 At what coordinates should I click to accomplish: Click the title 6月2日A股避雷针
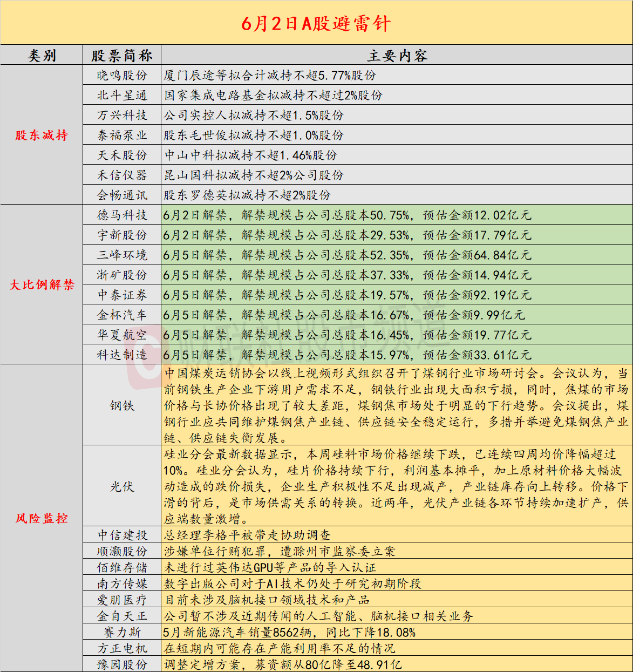coord(316,23)
